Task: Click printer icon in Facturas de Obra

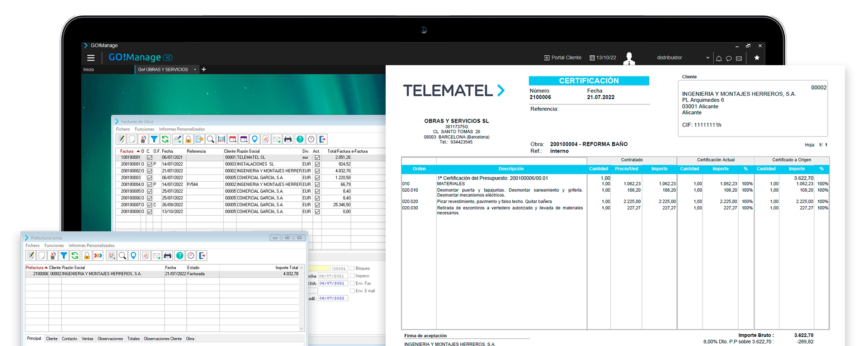Action: [x=288, y=139]
